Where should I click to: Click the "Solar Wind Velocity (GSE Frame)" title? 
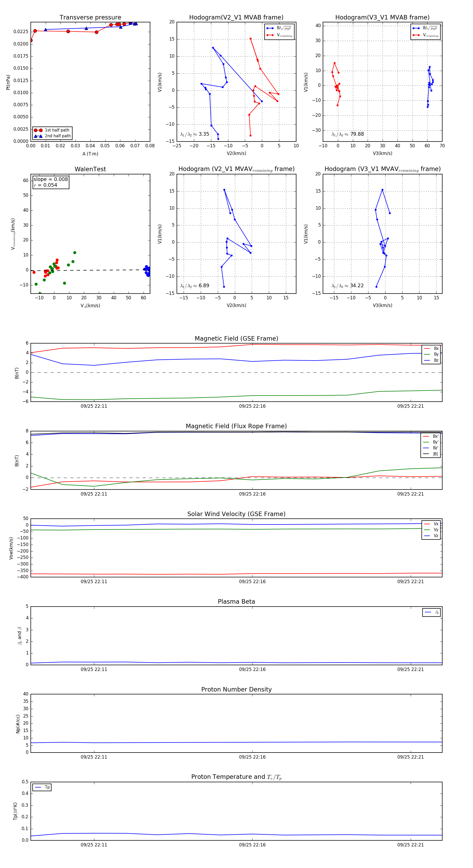coord(236,514)
